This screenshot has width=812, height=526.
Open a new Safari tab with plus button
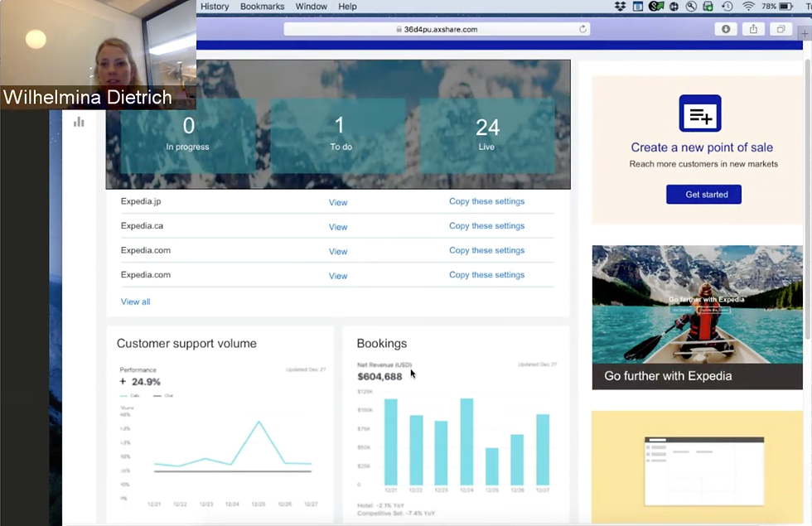pyautogui.click(x=805, y=34)
